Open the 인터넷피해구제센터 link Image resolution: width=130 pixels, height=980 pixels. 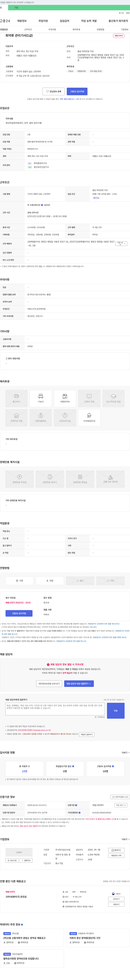click(x=34, y=730)
